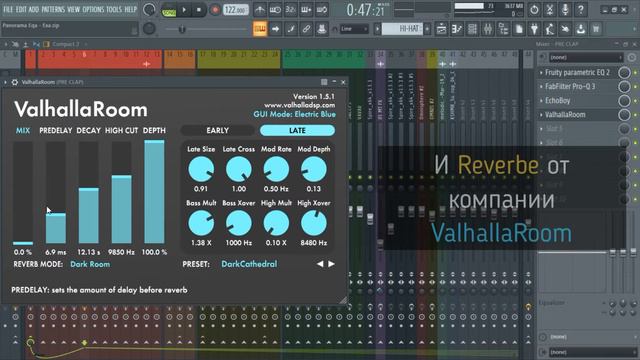Open the Channel rack icon

[472, 29]
